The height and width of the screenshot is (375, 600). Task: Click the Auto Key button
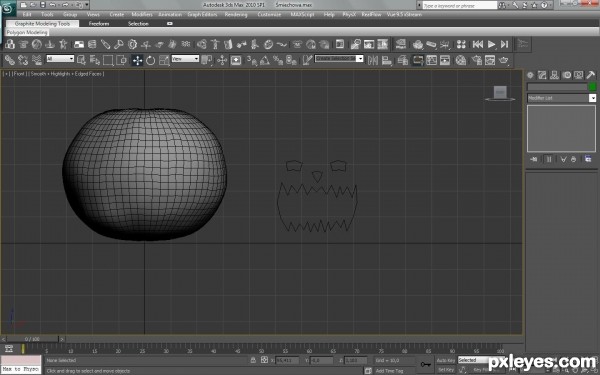point(445,360)
